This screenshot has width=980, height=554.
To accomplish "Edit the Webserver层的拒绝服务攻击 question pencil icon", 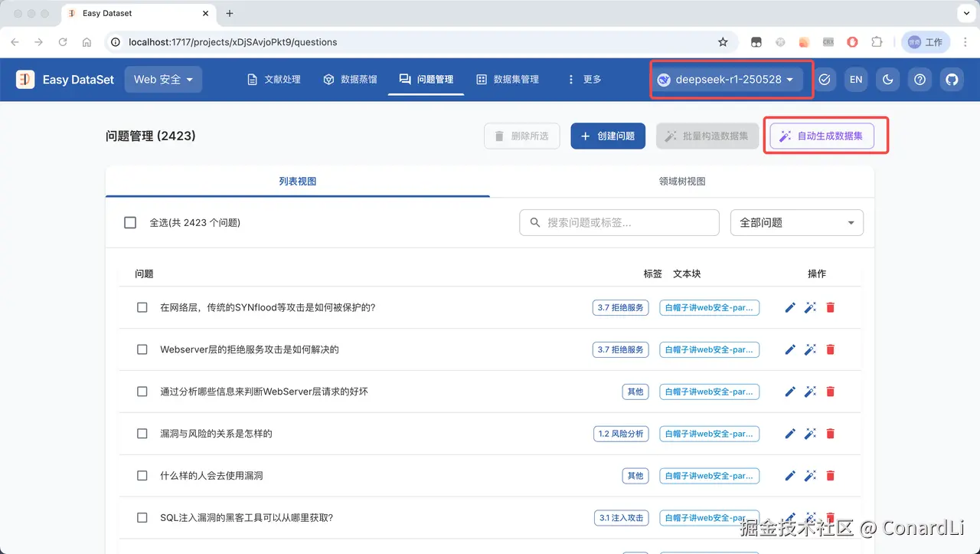I will point(790,349).
